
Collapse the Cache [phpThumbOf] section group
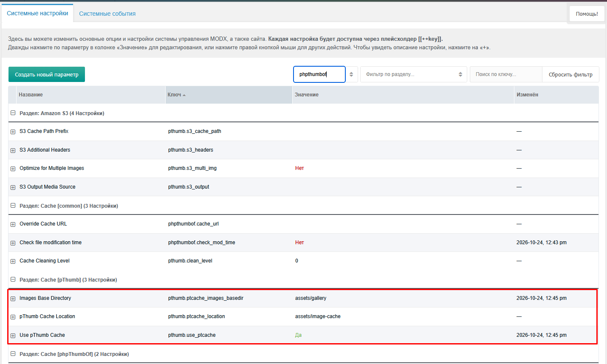pyautogui.click(x=13, y=354)
